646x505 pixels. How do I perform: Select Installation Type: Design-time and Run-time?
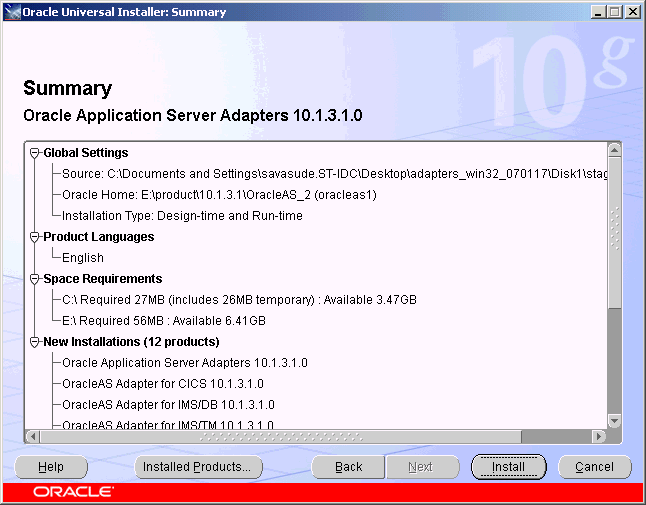[x=182, y=216]
